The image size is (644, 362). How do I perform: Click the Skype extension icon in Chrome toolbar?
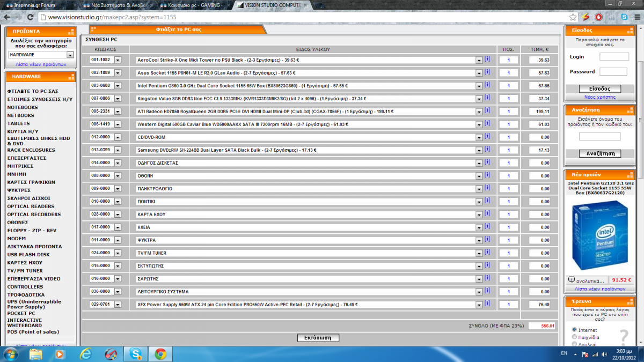tap(624, 17)
